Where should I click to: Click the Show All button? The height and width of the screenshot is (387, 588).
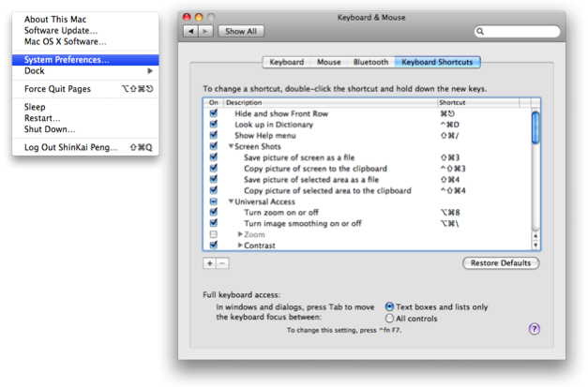tap(241, 31)
